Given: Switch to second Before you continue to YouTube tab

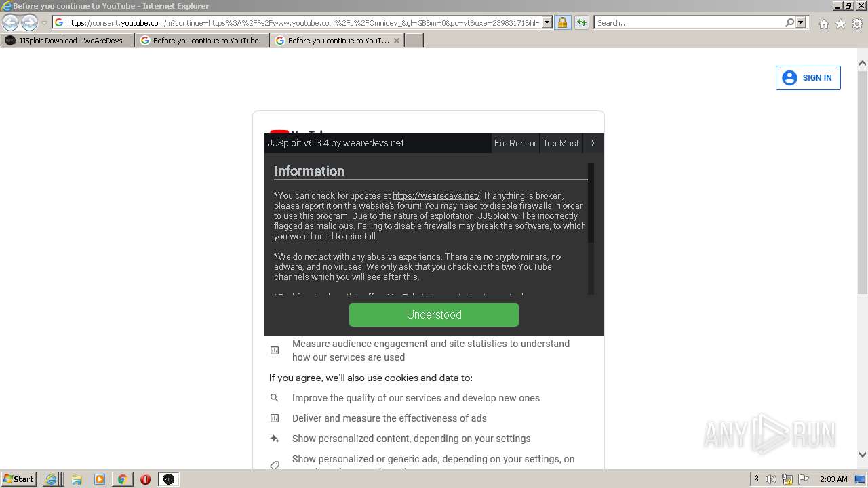Looking at the screenshot, I should [x=203, y=41].
